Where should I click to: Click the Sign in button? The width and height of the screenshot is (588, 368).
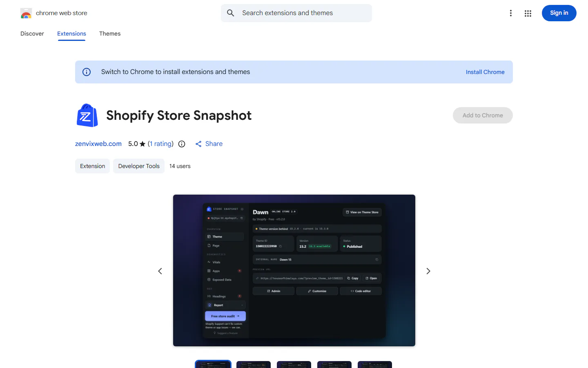pyautogui.click(x=559, y=13)
